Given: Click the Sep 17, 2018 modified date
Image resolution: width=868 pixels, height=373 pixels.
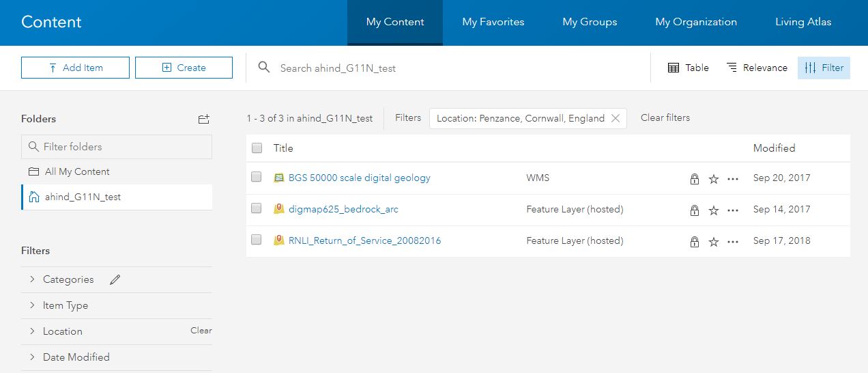Looking at the screenshot, I should pyautogui.click(x=781, y=240).
